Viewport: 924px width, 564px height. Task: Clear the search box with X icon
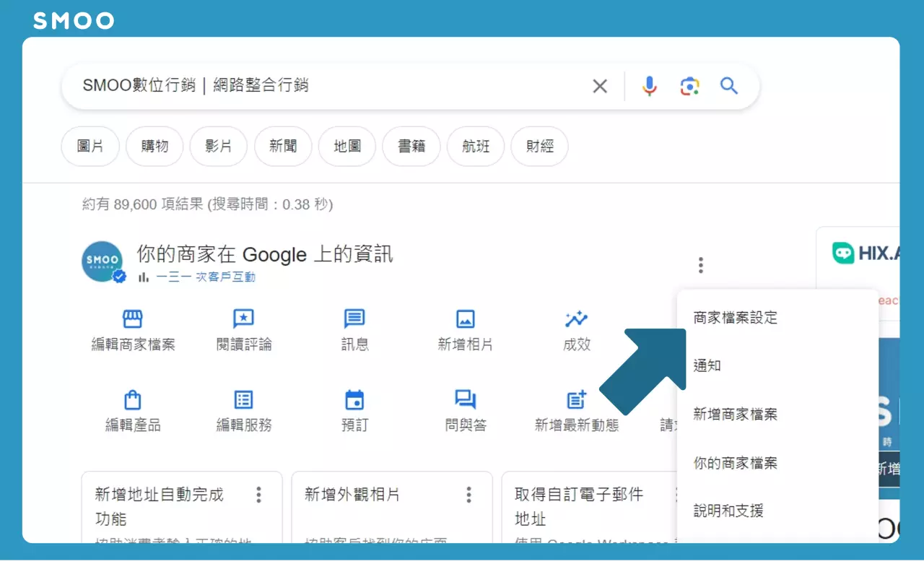click(x=600, y=87)
